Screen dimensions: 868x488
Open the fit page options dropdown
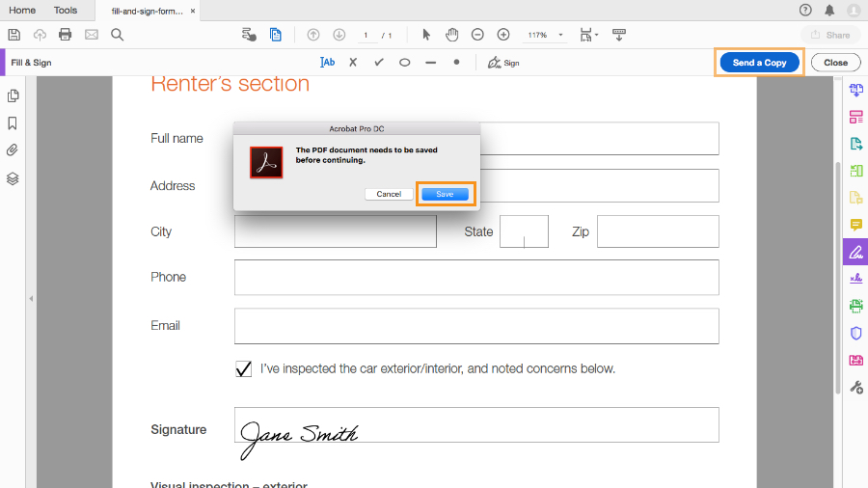(588, 35)
